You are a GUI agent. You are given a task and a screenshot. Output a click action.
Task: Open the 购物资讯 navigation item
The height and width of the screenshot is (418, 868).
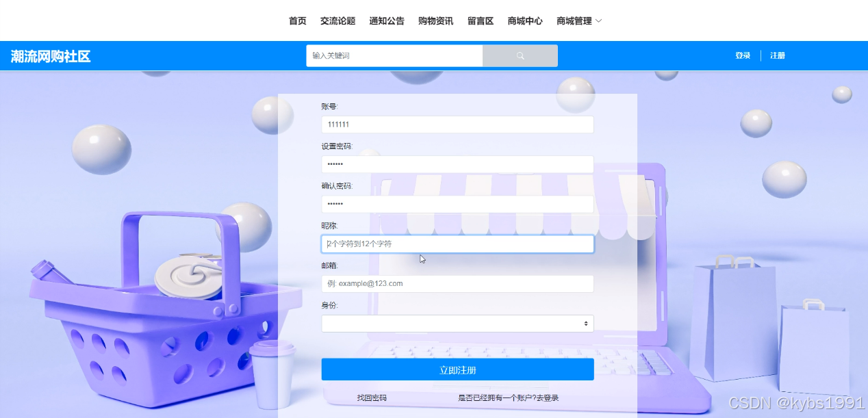436,21
